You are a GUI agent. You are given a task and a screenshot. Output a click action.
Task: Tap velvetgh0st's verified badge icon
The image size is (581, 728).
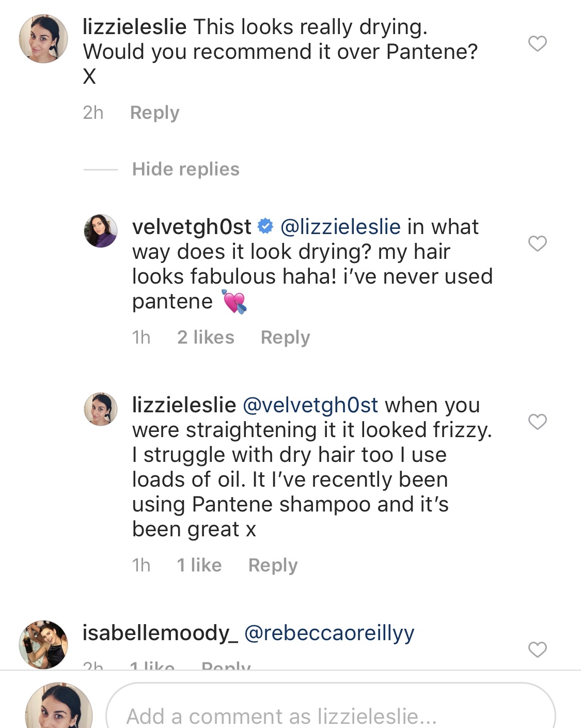[x=265, y=226]
